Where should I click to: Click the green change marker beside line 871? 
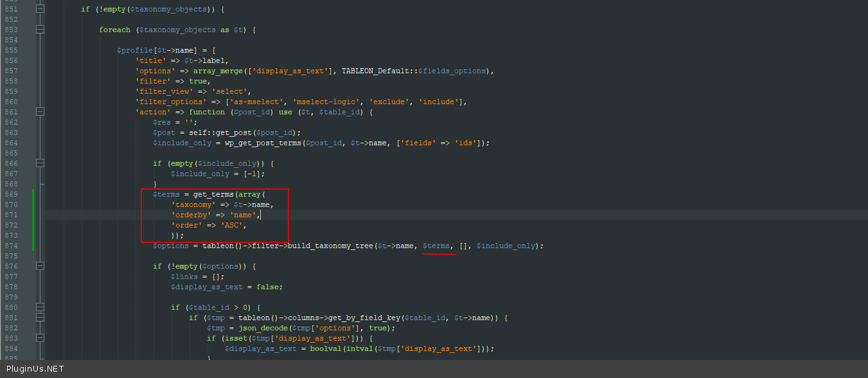click(33, 215)
